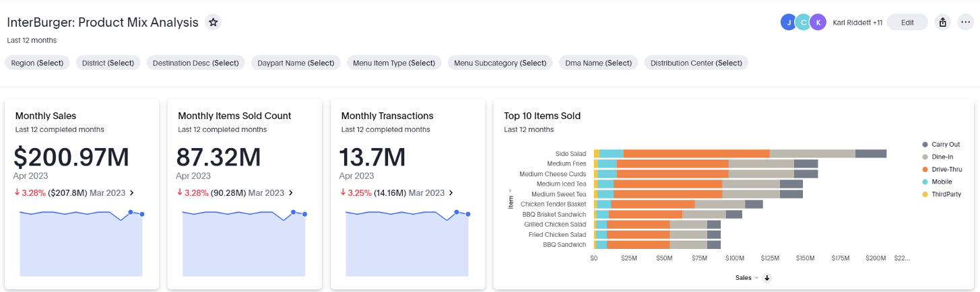This screenshot has height=292, width=980.
Task: Edit the dashboard
Action: [907, 22]
